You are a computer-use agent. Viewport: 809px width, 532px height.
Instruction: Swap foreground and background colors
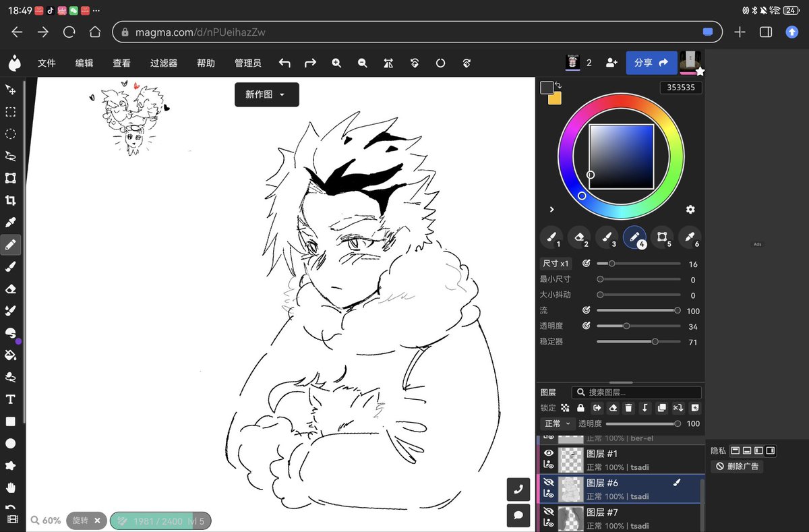click(x=558, y=85)
